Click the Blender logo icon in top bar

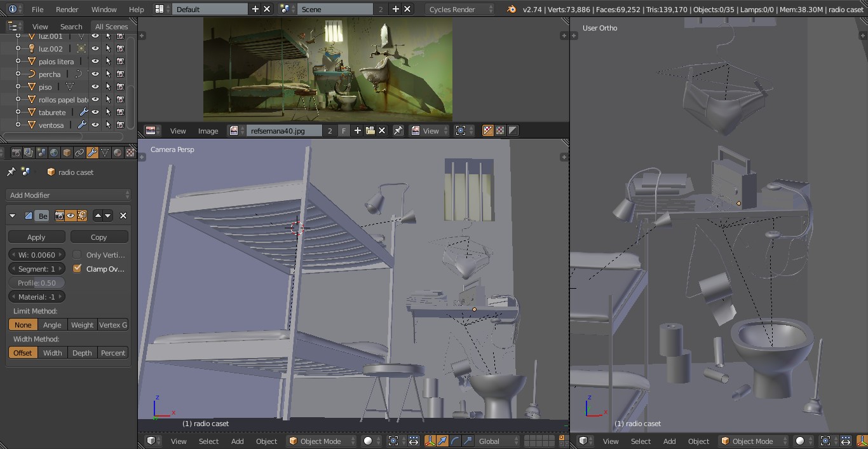click(512, 9)
